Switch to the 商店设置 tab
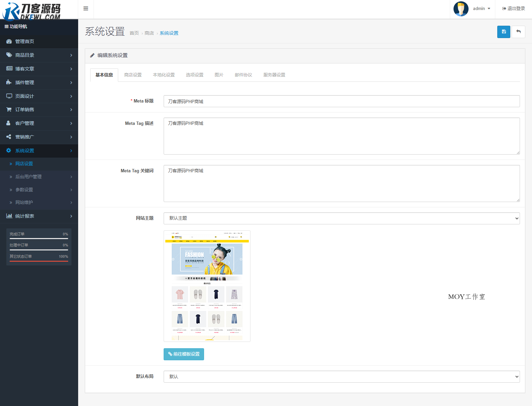 point(133,75)
